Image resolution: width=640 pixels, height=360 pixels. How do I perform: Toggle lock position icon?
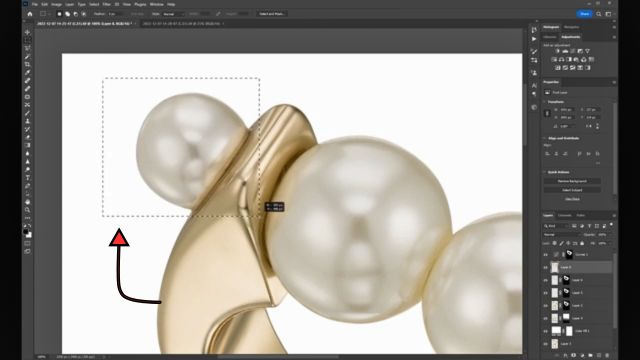point(568,243)
